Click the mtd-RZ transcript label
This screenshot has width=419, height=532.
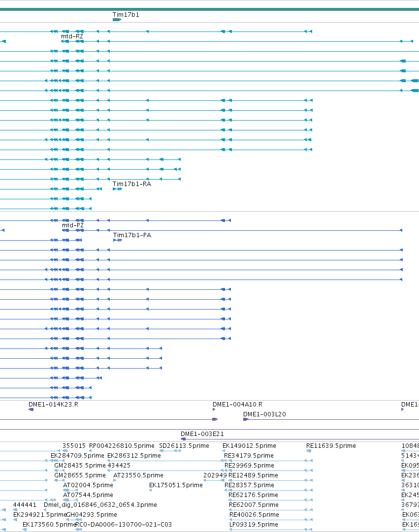pos(72,36)
